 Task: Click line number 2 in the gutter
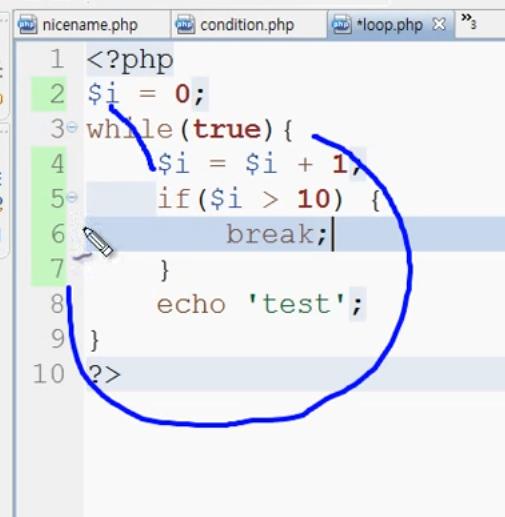point(57,94)
